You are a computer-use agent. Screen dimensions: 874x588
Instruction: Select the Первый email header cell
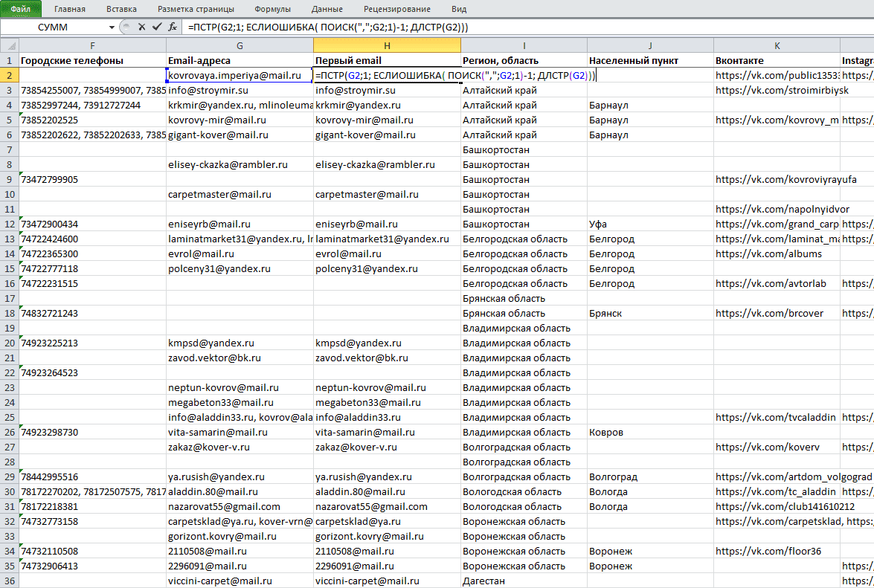pyautogui.click(x=387, y=61)
